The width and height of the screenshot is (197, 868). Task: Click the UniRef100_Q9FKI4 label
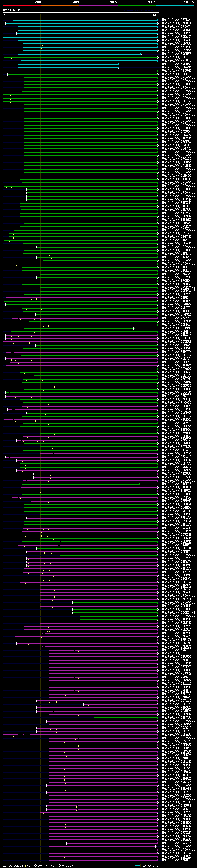(177, 677)
